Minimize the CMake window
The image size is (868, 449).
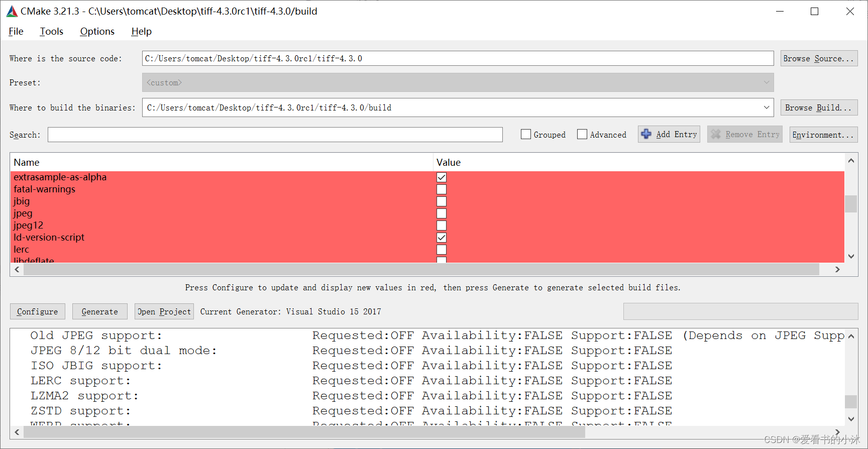(x=780, y=11)
